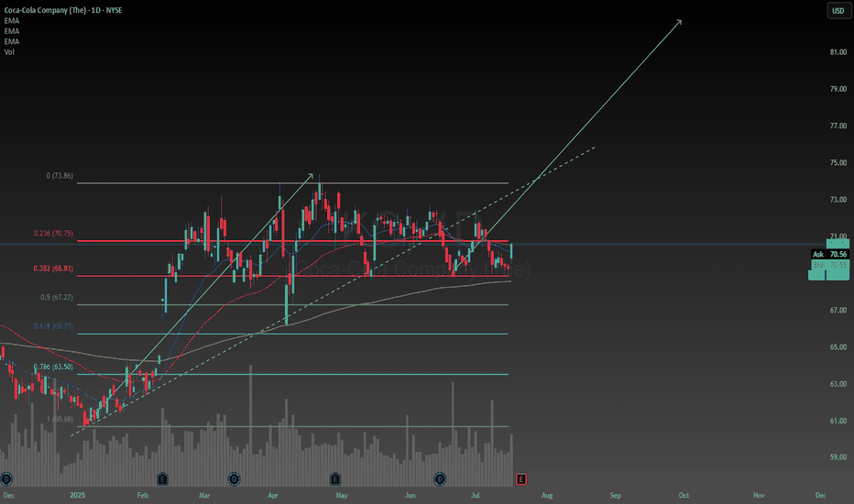Click the 67.00 price axis label
Image resolution: width=854 pixels, height=504 pixels.
tap(838, 310)
